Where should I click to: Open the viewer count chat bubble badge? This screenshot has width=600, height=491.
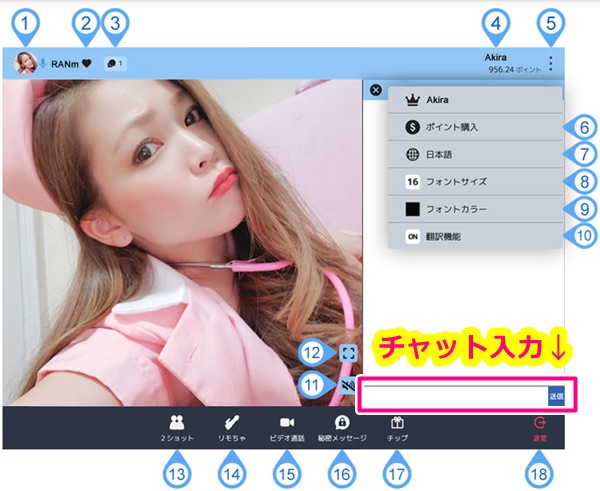(x=115, y=64)
